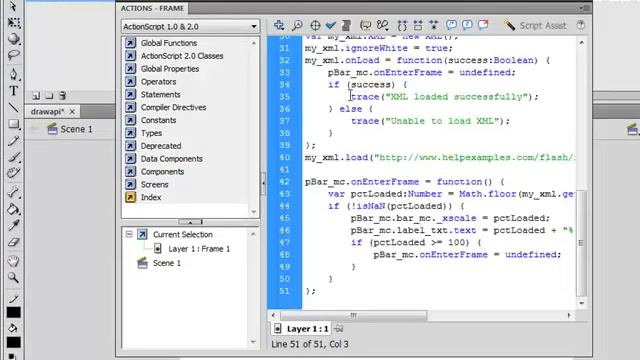Select the Pen tool
Viewport: 640px width, 360px height.
click(13, 74)
